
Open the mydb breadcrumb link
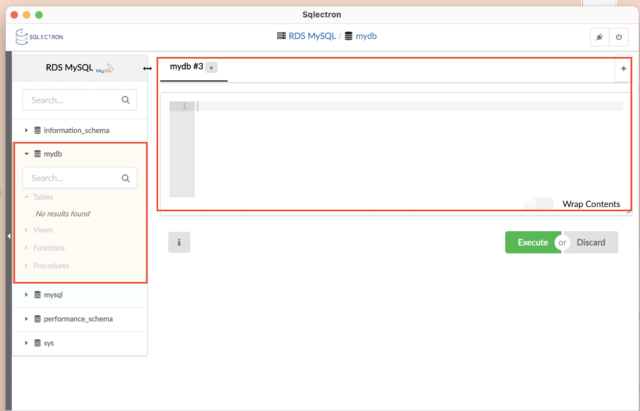coord(366,36)
